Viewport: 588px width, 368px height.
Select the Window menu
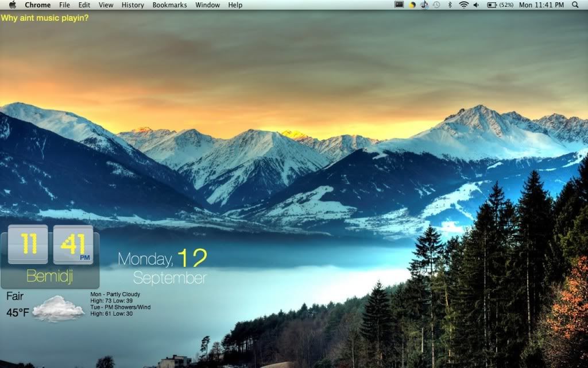tap(207, 5)
